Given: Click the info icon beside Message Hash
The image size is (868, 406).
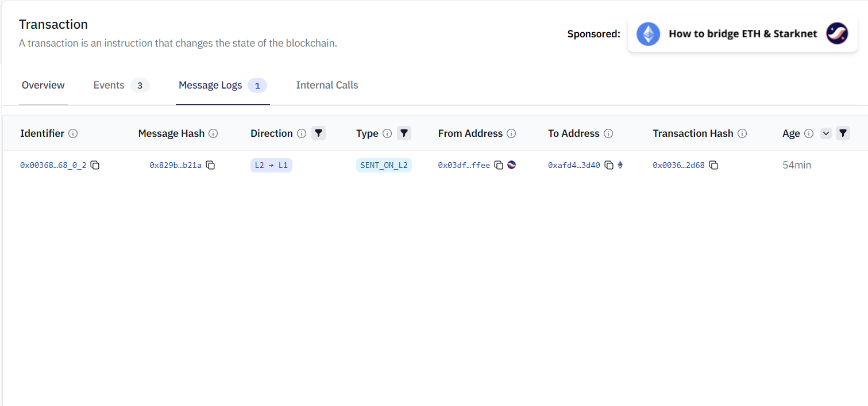Looking at the screenshot, I should [213, 133].
